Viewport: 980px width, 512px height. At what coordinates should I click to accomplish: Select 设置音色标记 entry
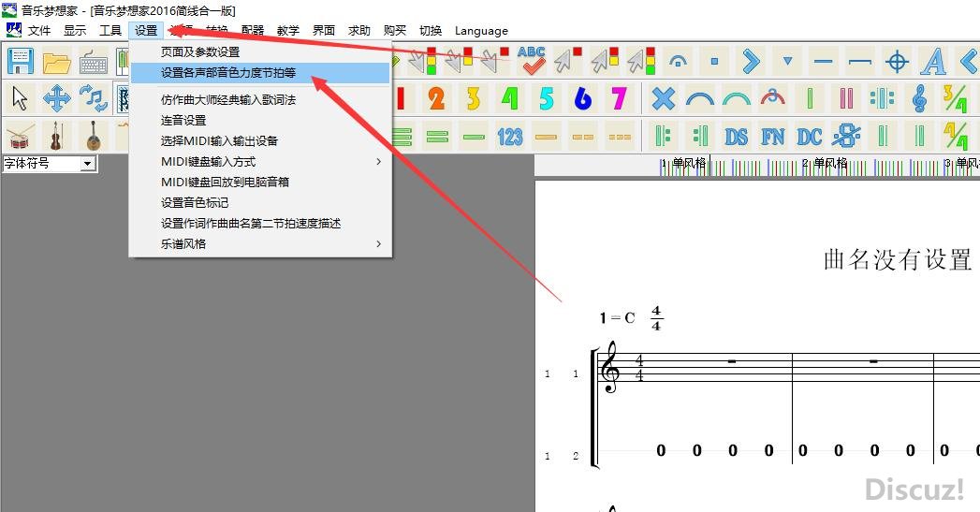coord(260,202)
